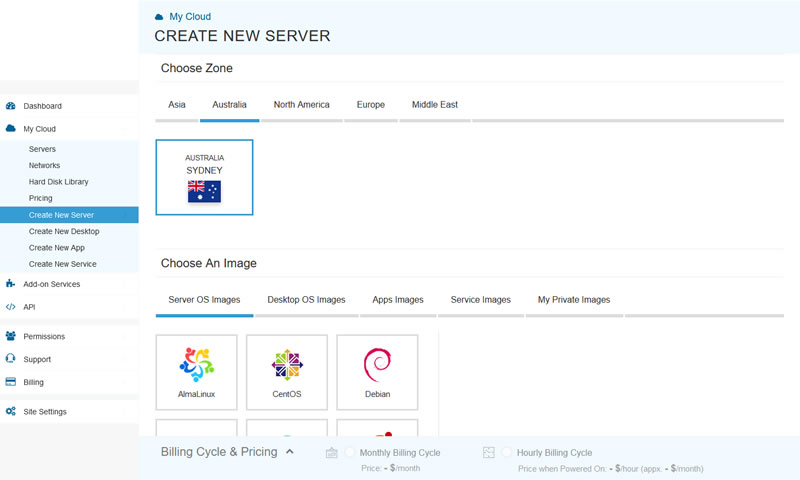Click the Site Settings gears icon
This screenshot has height=480, width=800.
(11, 411)
